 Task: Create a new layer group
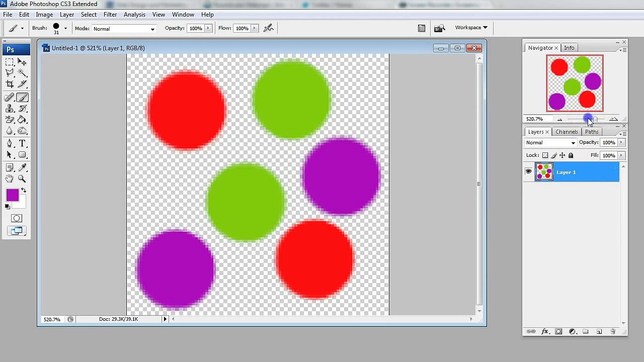pyautogui.click(x=586, y=331)
